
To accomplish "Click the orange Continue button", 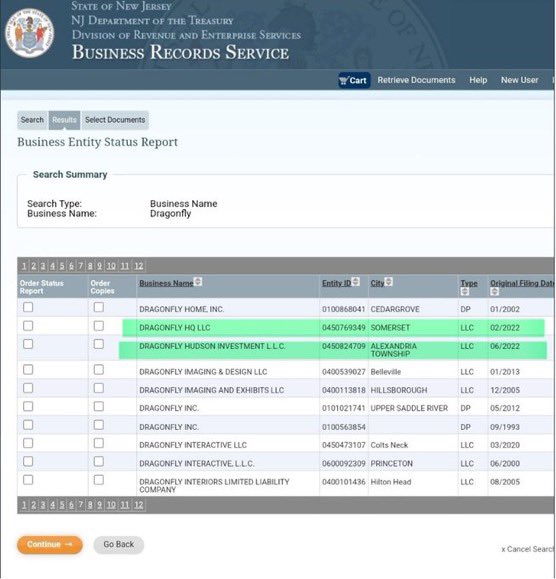I will (49, 545).
